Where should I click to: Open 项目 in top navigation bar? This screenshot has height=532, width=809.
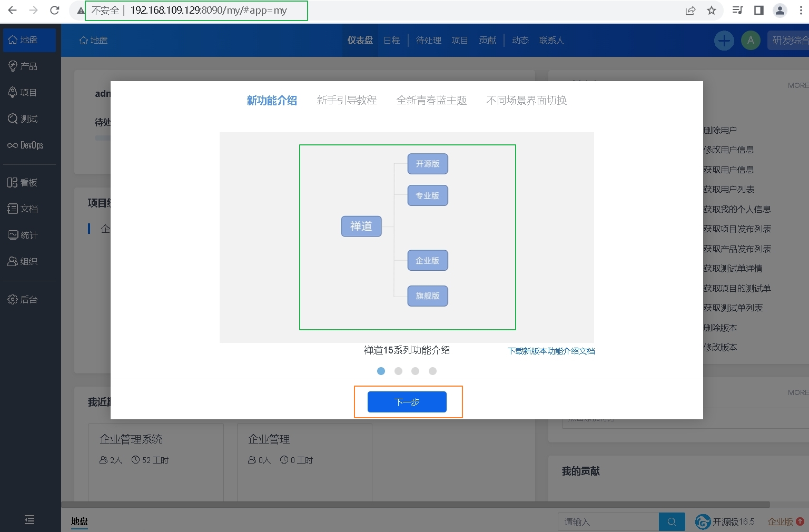click(x=460, y=41)
